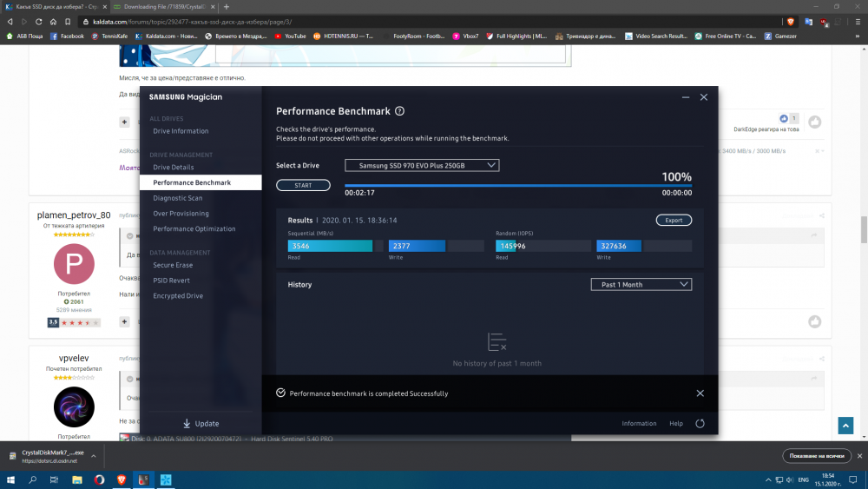Viewport: 868px width, 489px height.
Task: Go to Secure Erase in Data Management
Action: (x=173, y=265)
